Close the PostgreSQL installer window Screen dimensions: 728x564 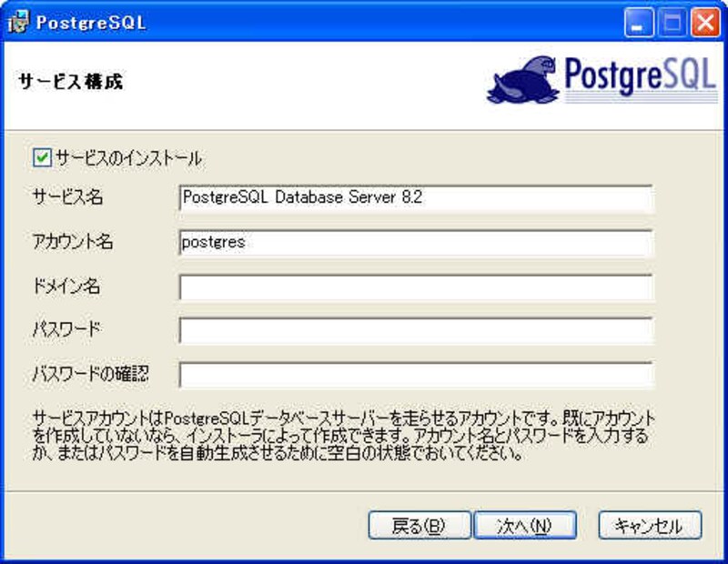pos(705,22)
